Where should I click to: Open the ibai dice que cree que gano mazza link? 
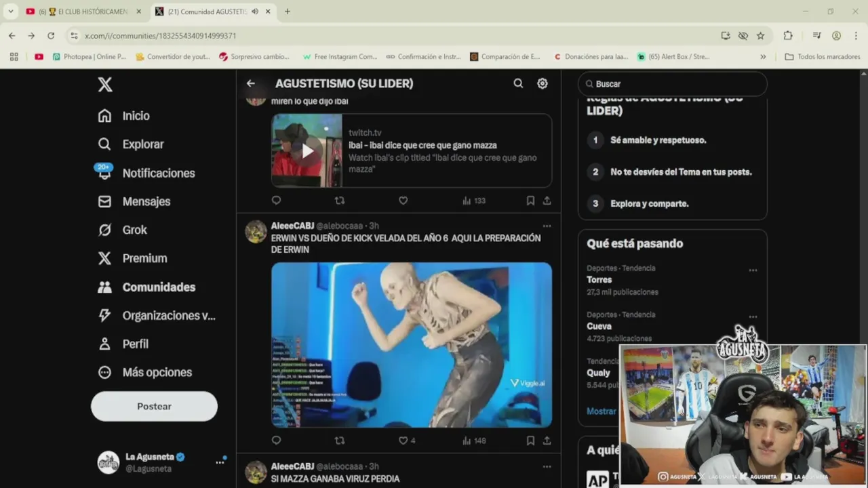(422, 145)
